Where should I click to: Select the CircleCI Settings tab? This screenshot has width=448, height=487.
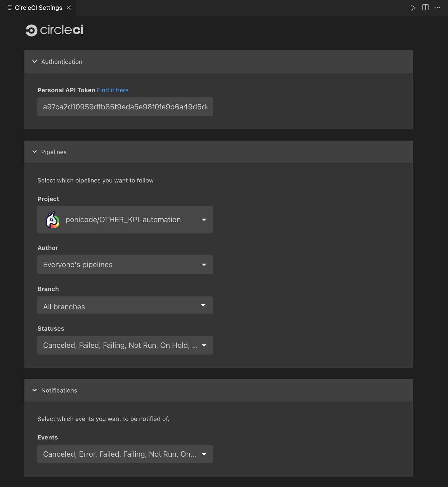pos(39,8)
